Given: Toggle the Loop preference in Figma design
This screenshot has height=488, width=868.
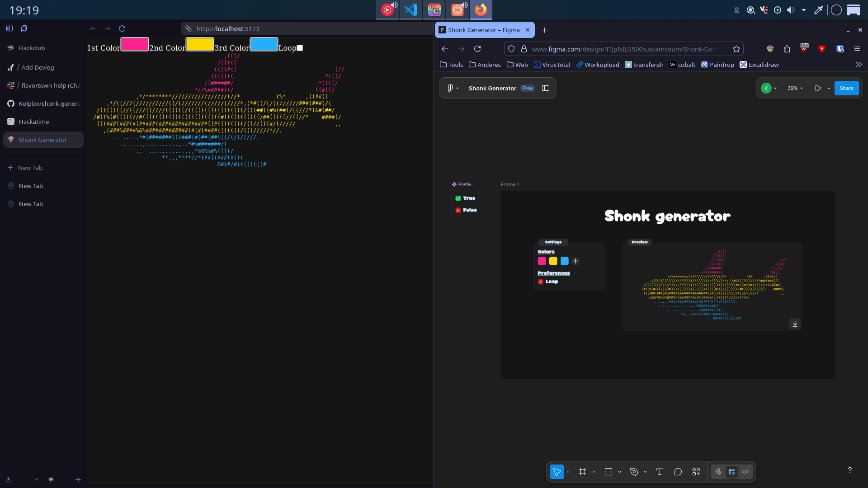Looking at the screenshot, I should click(x=541, y=282).
